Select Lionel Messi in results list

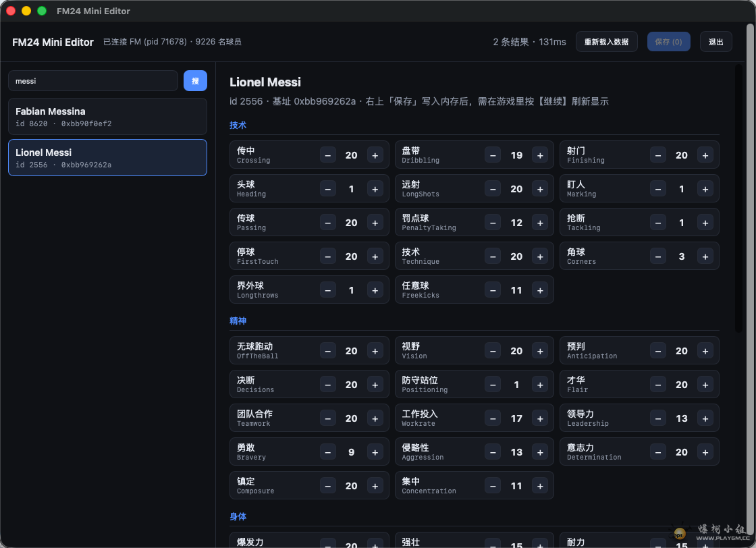click(x=107, y=158)
